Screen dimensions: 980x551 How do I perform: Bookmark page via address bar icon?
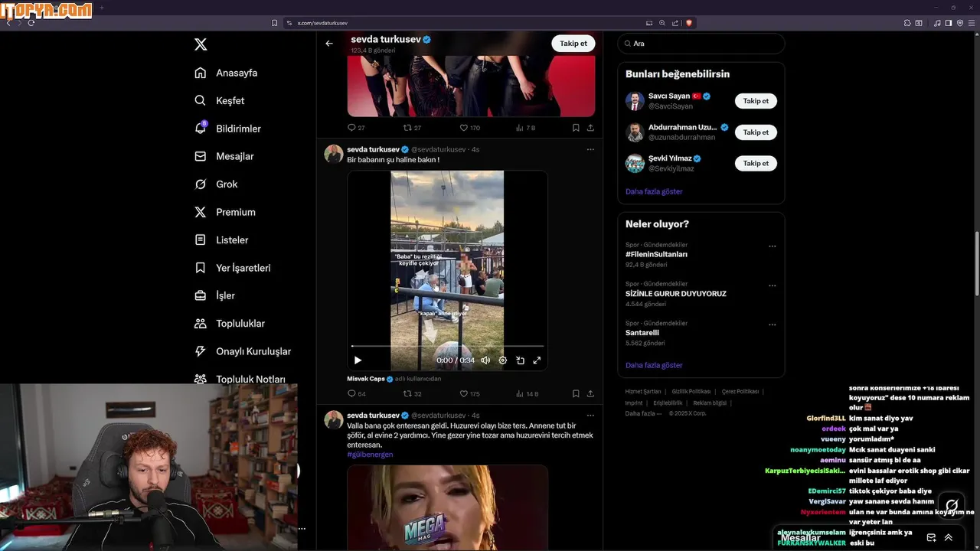click(275, 23)
